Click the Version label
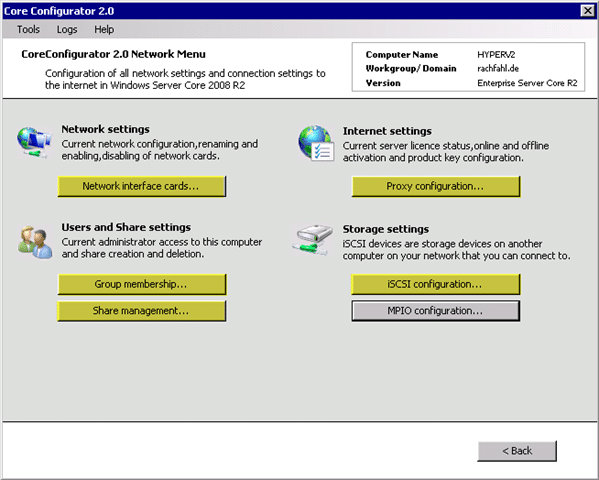 (x=383, y=83)
